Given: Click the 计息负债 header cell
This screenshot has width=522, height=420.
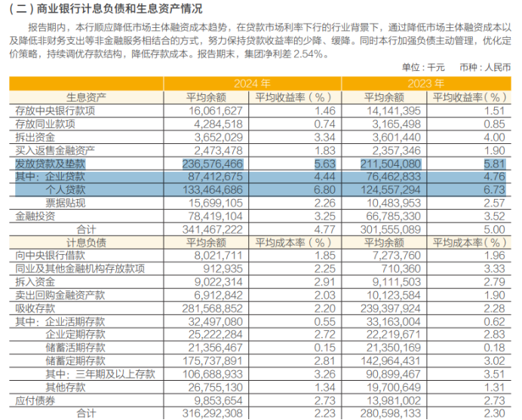Looking at the screenshot, I should pos(86,242).
